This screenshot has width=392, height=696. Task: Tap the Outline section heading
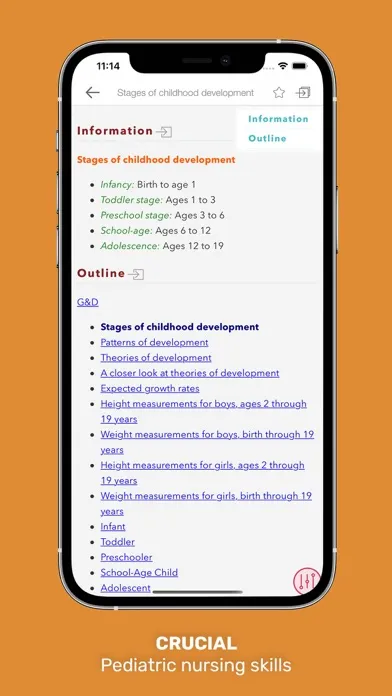[x=101, y=273]
